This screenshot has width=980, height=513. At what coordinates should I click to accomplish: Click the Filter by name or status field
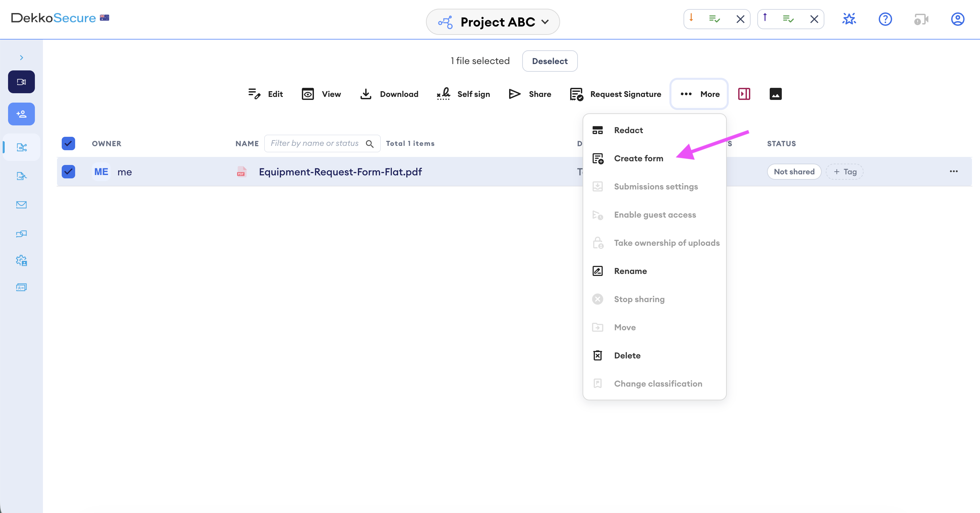[322, 144]
